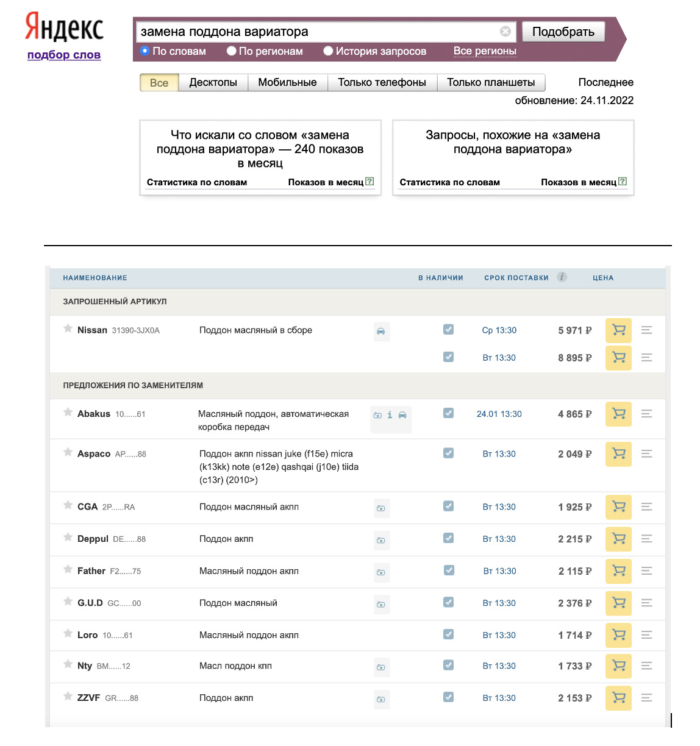700x746 pixels.
Task: Clear the search field with X icon
Action: (505, 32)
